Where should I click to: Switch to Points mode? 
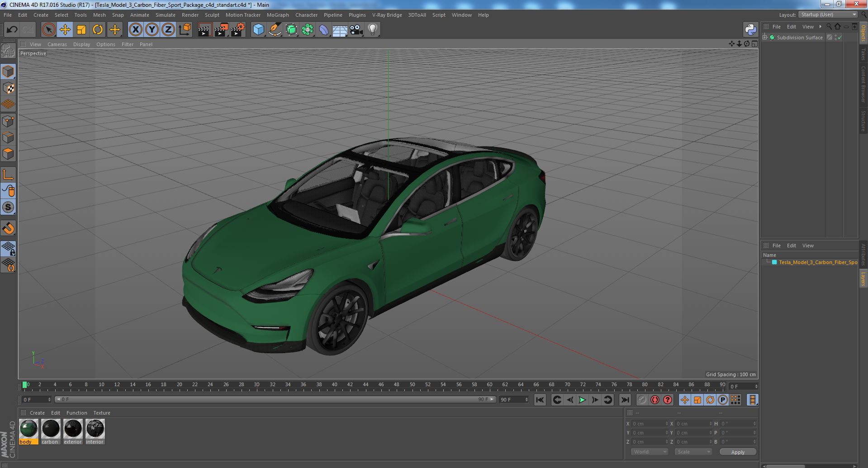8,121
